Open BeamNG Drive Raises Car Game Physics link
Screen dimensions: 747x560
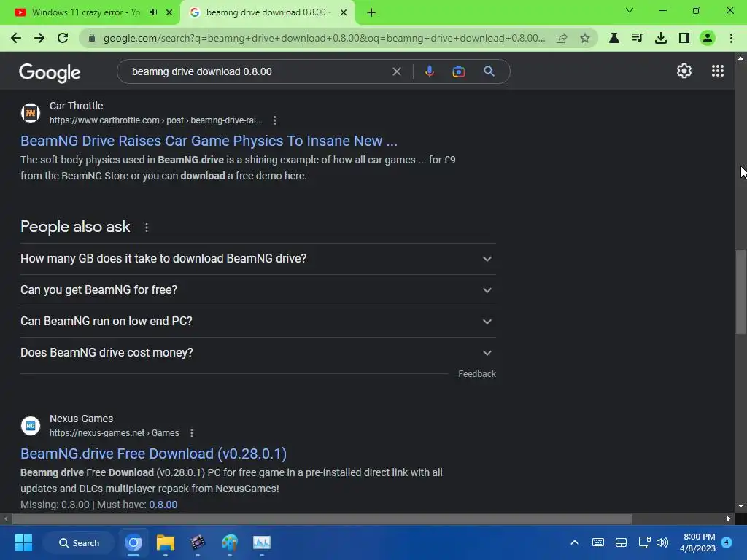point(209,141)
